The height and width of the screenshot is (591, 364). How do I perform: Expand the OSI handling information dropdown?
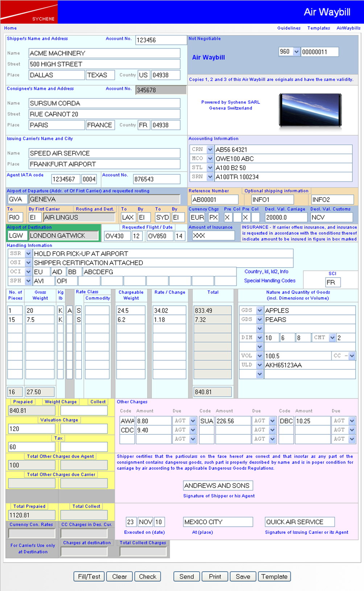coord(28,262)
